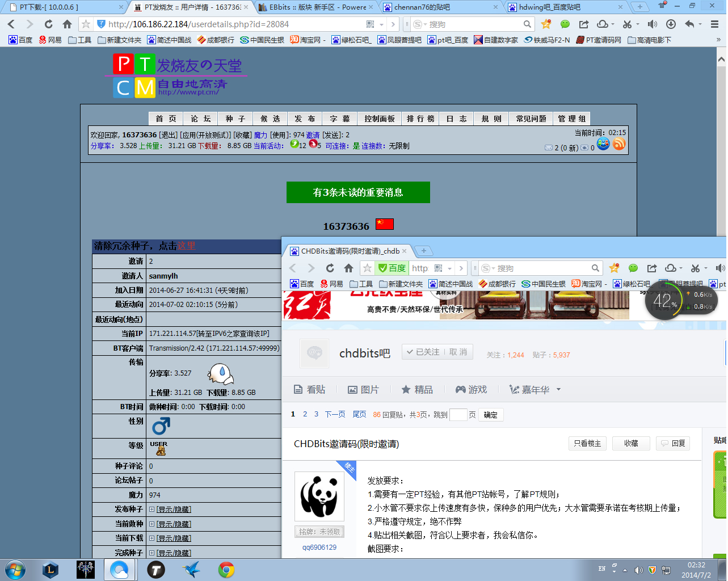Image resolution: width=728 pixels, height=581 pixels.
Task: Open WeChat icon in back browser toolbar
Action: tap(565, 24)
